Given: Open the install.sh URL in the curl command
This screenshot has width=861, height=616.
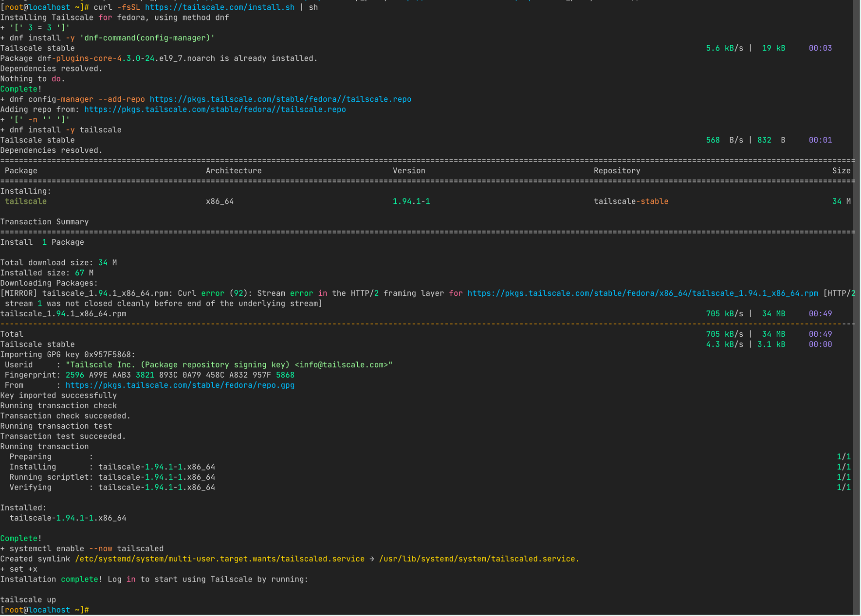Looking at the screenshot, I should [220, 7].
